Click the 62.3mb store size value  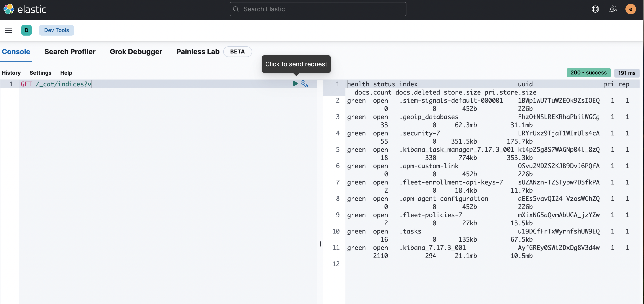[466, 125]
